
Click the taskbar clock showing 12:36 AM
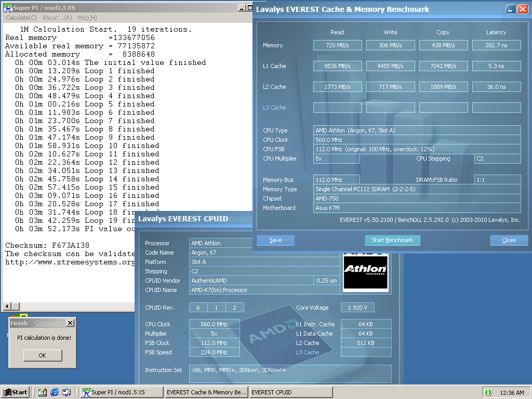point(512,393)
